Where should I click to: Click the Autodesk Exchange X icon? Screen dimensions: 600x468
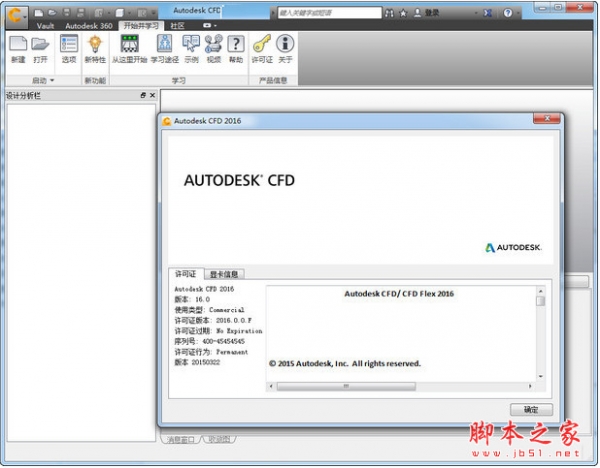[488, 13]
